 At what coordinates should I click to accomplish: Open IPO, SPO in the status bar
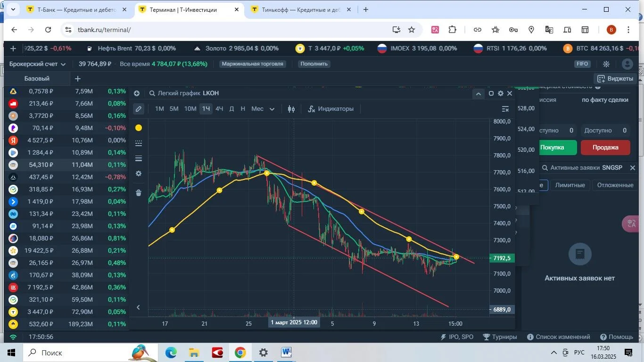coord(456,337)
